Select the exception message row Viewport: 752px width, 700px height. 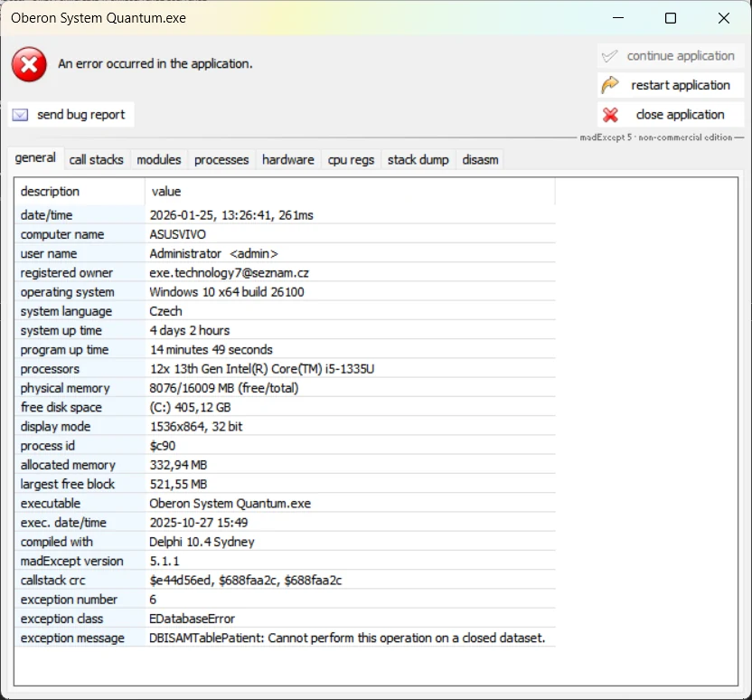tap(285, 639)
